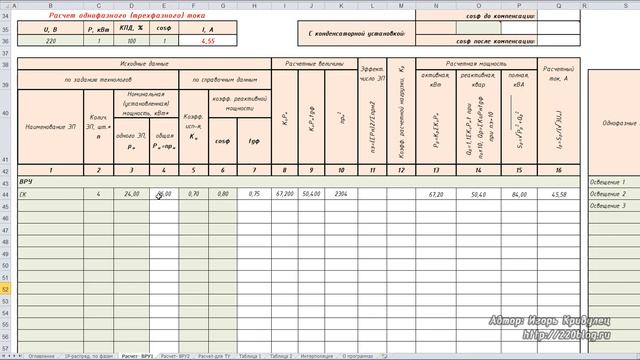Click column number cell 16
The width and height of the screenshot is (640, 360).
(x=558, y=170)
